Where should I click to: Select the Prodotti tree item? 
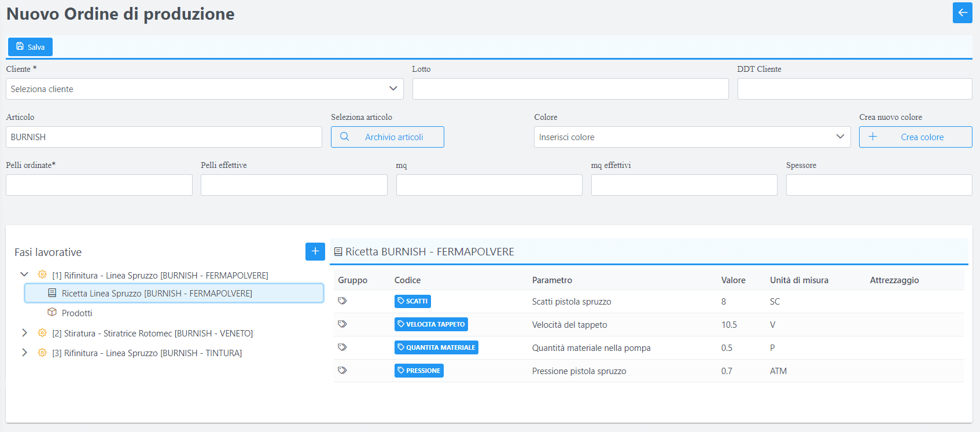(77, 313)
